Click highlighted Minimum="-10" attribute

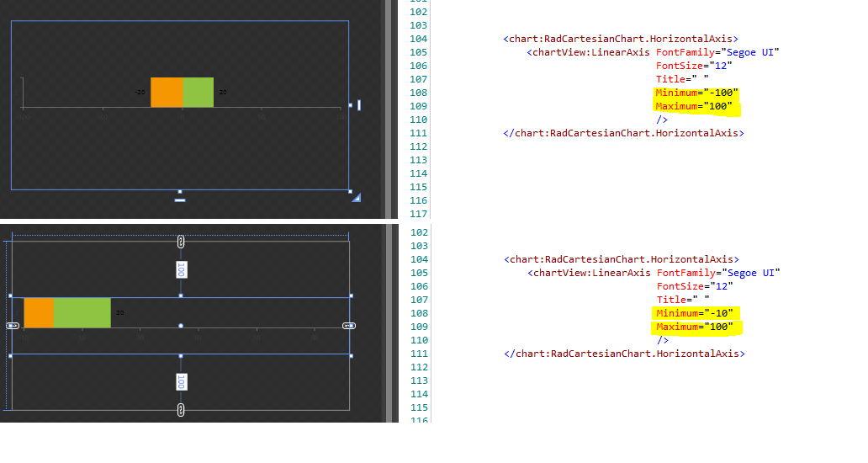coord(695,313)
